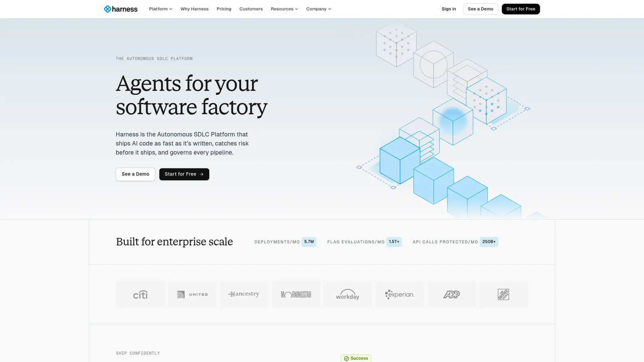Open the Customers page
Image resolution: width=644 pixels, height=362 pixels.
(x=251, y=9)
